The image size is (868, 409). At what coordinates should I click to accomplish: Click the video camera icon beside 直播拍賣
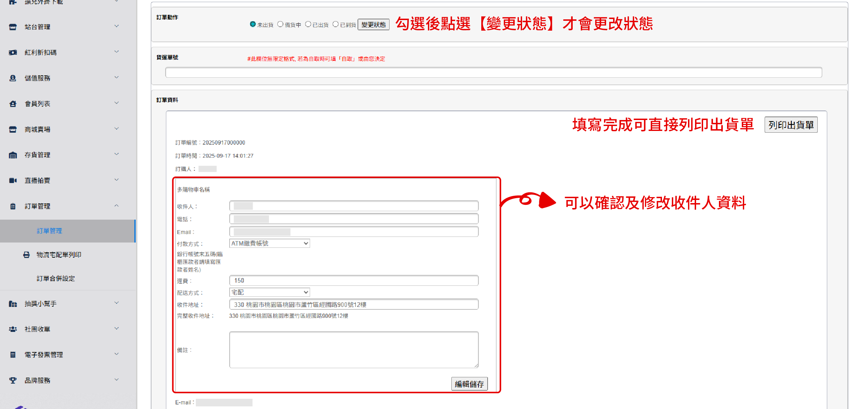point(13,181)
